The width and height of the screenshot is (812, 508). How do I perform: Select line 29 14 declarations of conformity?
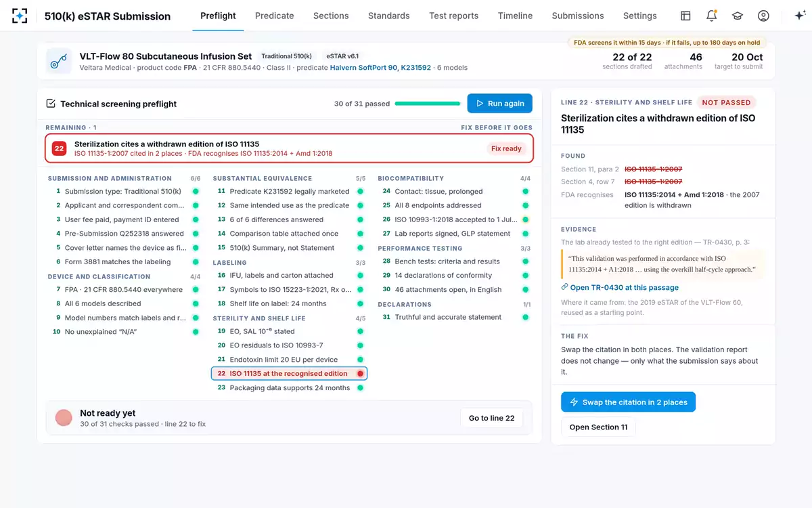[454, 276]
